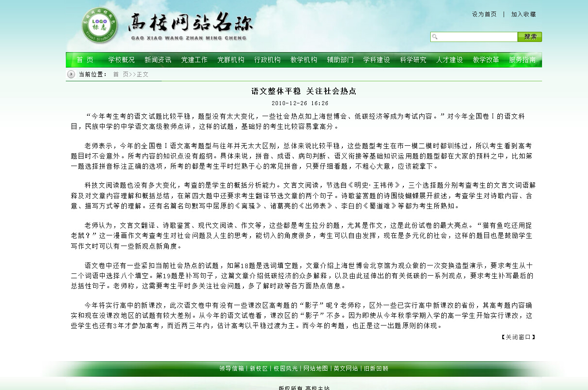The image size is (588, 390).
Task: Open the 学科建设 menu
Action: coord(377,60)
